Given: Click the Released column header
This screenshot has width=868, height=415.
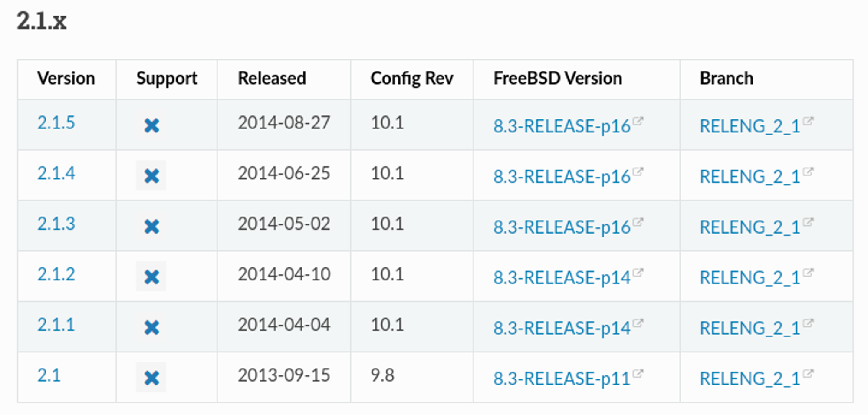Looking at the screenshot, I should click(x=272, y=79).
